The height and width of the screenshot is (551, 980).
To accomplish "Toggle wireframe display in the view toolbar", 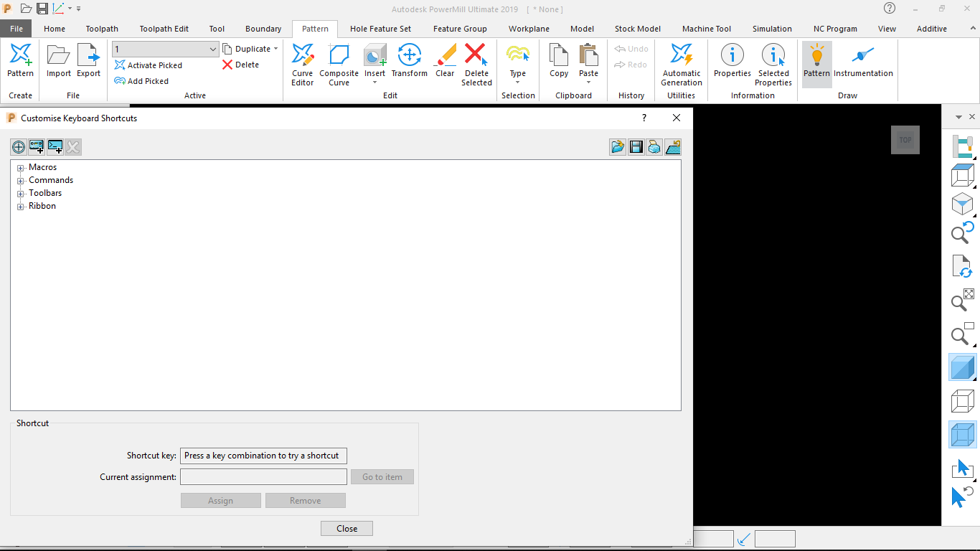I will coord(961,399).
